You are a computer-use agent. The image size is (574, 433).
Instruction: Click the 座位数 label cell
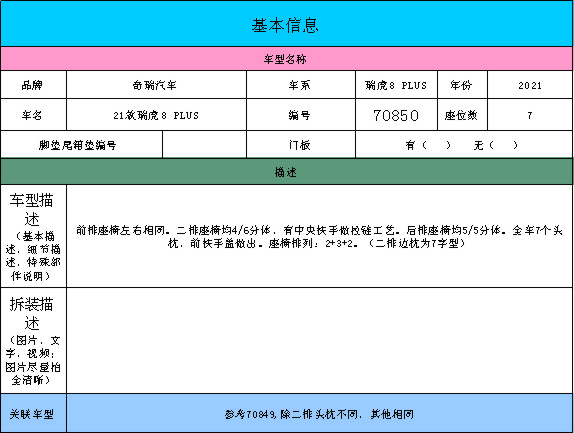click(x=462, y=115)
